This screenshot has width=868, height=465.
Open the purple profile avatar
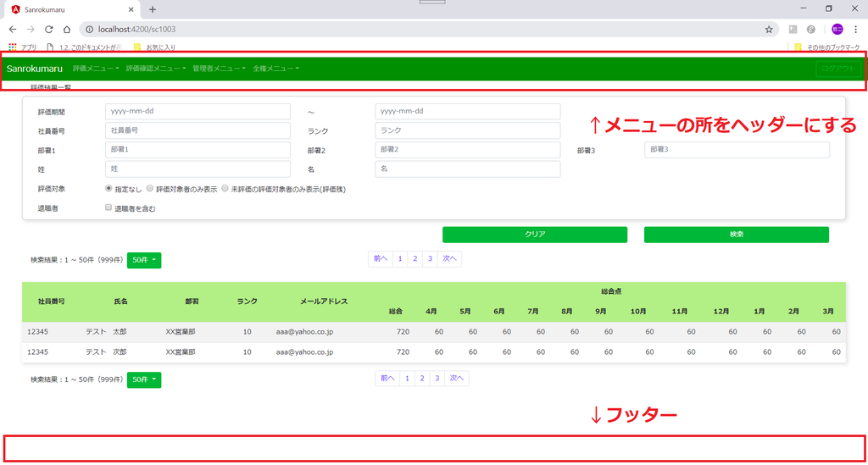pyautogui.click(x=837, y=30)
